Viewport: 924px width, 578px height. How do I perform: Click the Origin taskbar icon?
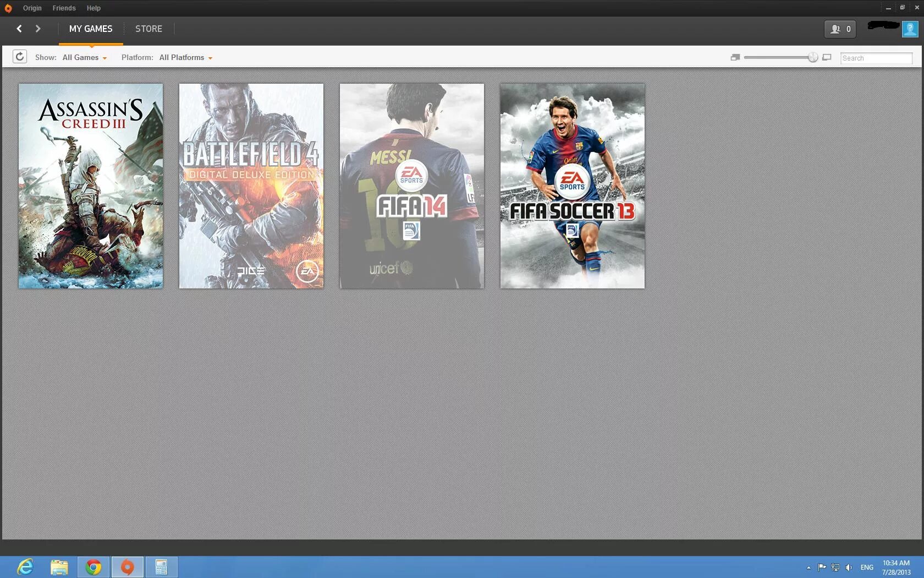click(x=128, y=567)
